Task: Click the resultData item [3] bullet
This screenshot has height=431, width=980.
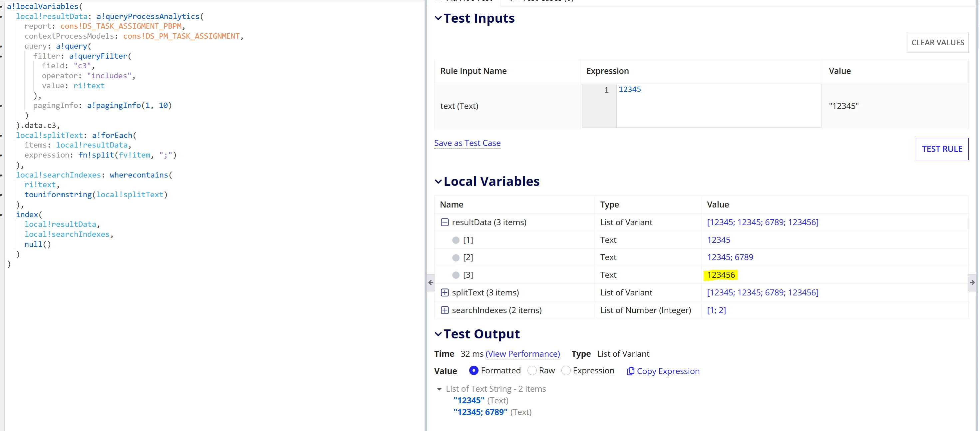Action: coord(456,275)
